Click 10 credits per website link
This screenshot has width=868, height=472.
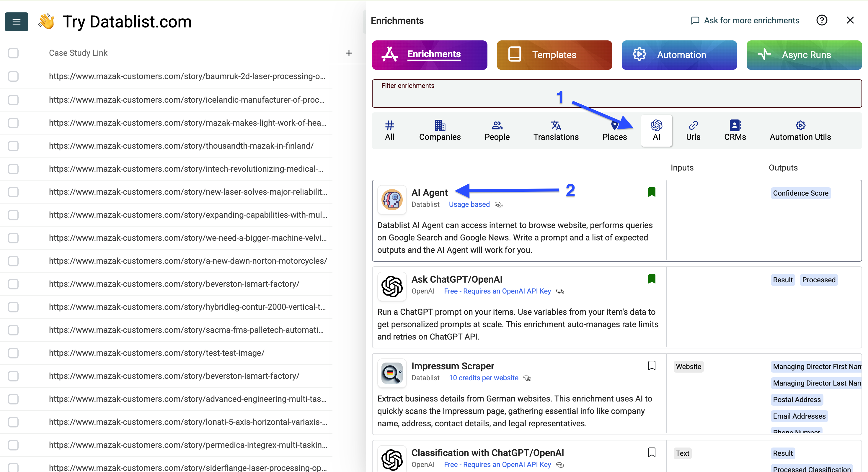(x=484, y=378)
